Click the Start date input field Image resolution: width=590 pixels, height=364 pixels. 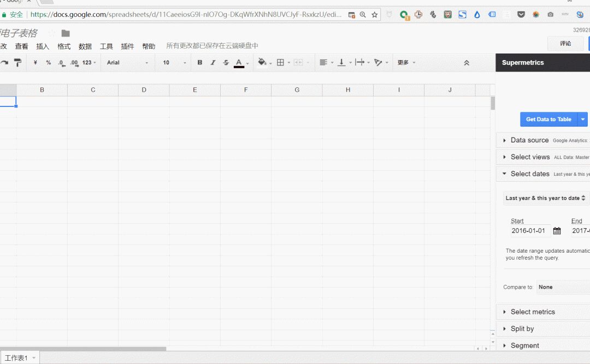(x=530, y=231)
